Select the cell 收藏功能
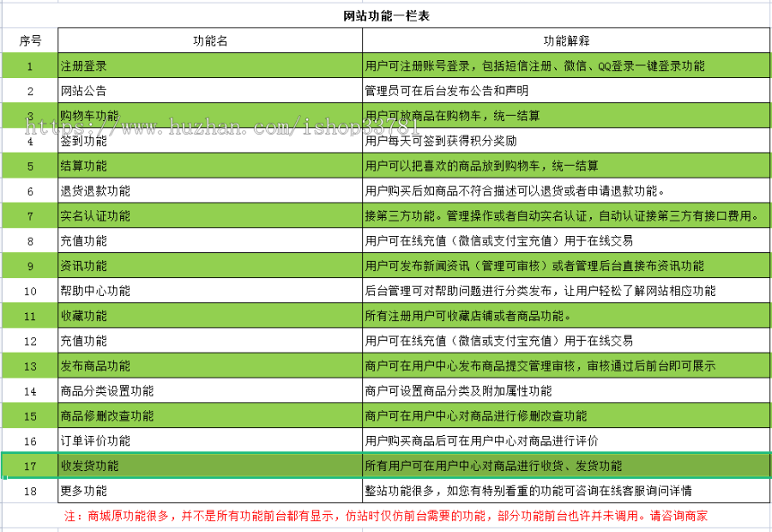The image size is (772, 532). [x=210, y=316]
